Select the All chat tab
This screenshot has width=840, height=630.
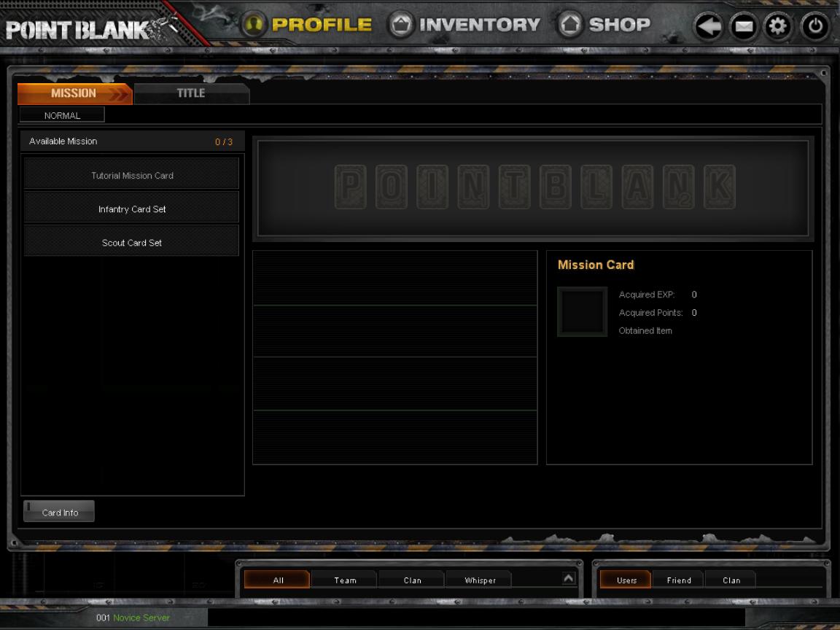[278, 580]
